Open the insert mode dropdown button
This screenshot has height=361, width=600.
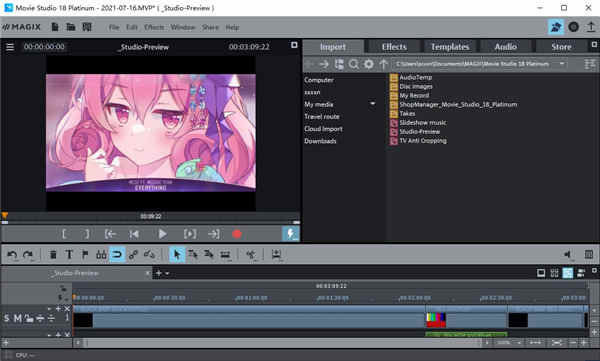[276, 254]
